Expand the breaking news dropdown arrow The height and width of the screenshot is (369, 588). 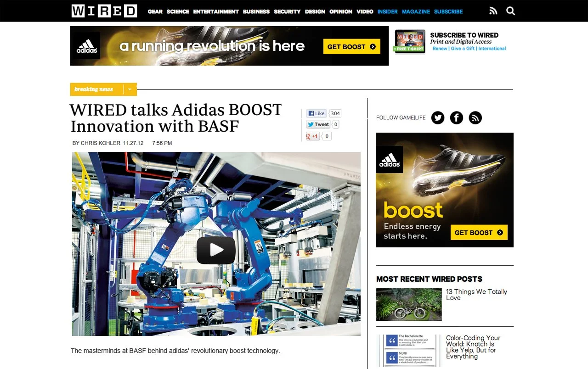(130, 89)
